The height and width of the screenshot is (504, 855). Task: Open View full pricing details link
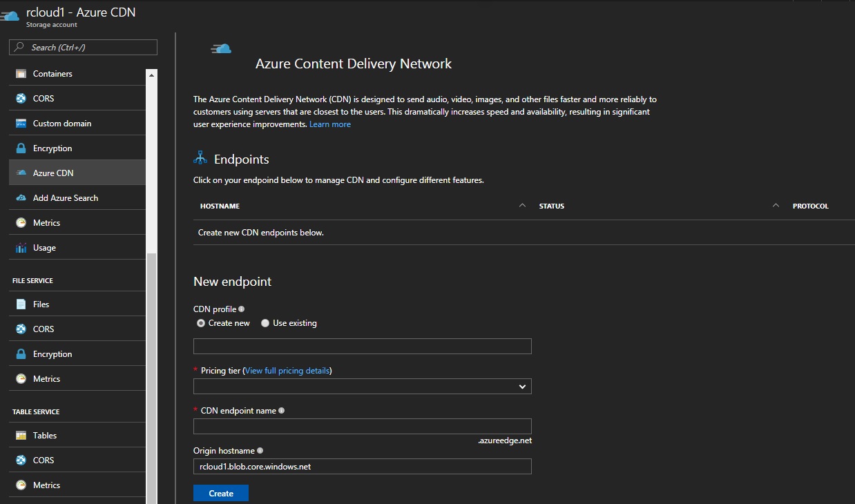[x=287, y=371]
